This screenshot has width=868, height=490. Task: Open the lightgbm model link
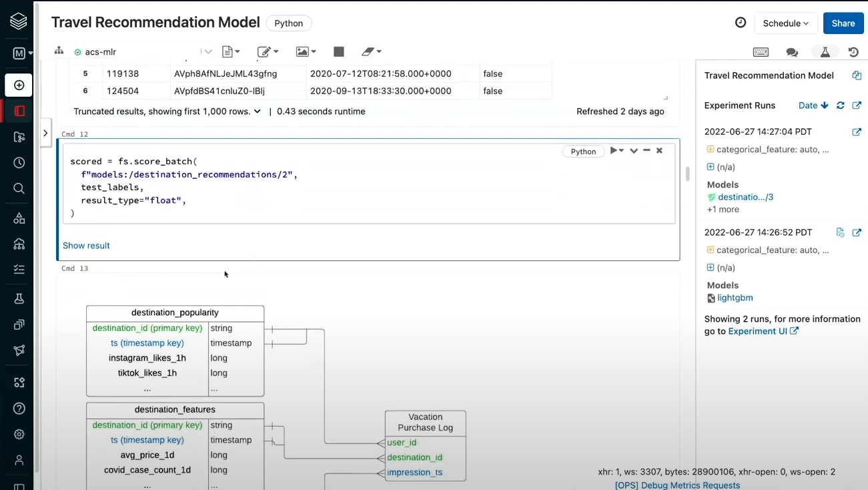coord(735,298)
